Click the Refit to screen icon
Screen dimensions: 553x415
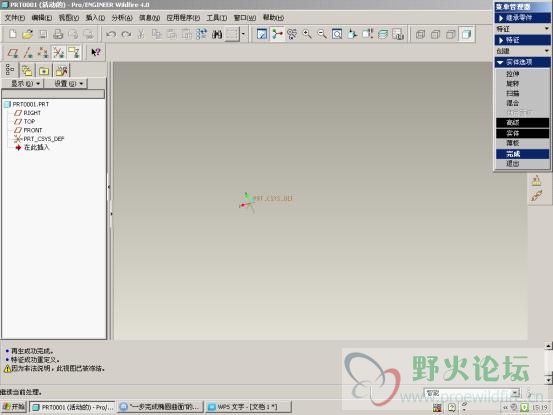[x=337, y=34]
